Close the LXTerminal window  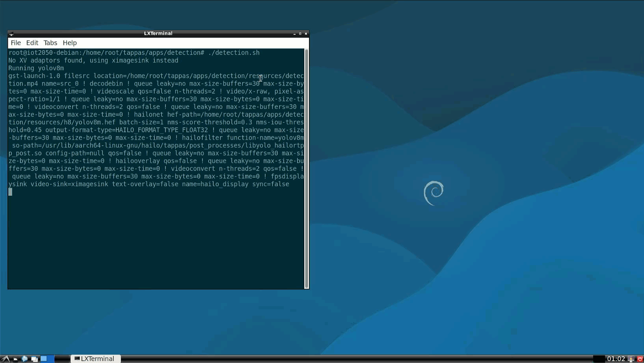pos(306,34)
